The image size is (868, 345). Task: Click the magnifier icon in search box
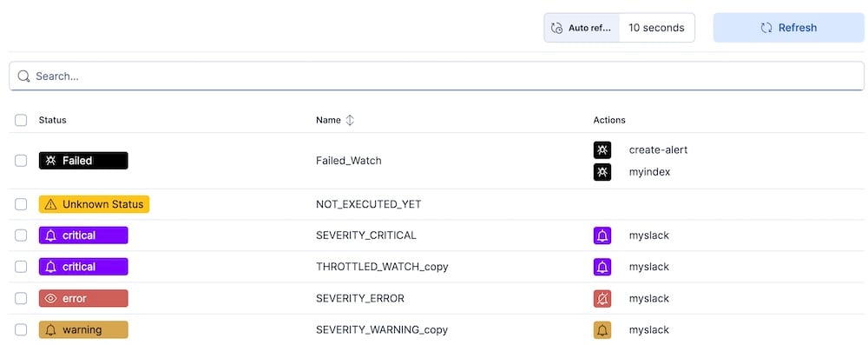point(23,76)
